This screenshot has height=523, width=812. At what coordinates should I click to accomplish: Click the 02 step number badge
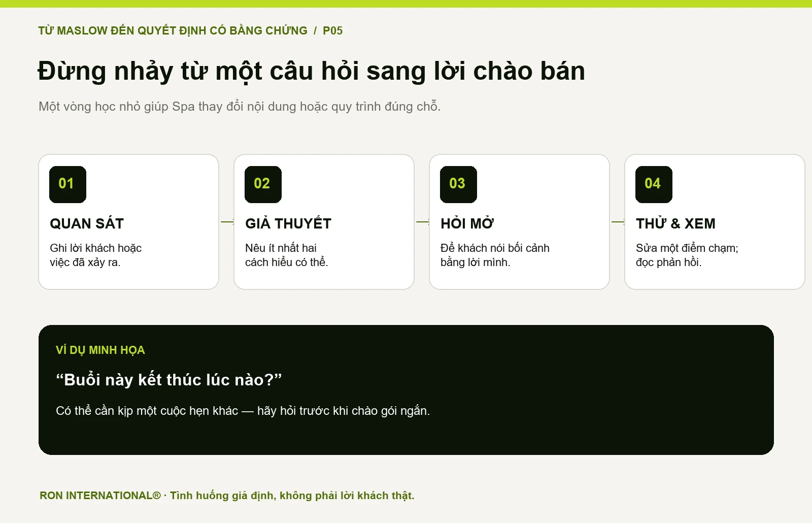[x=263, y=184]
